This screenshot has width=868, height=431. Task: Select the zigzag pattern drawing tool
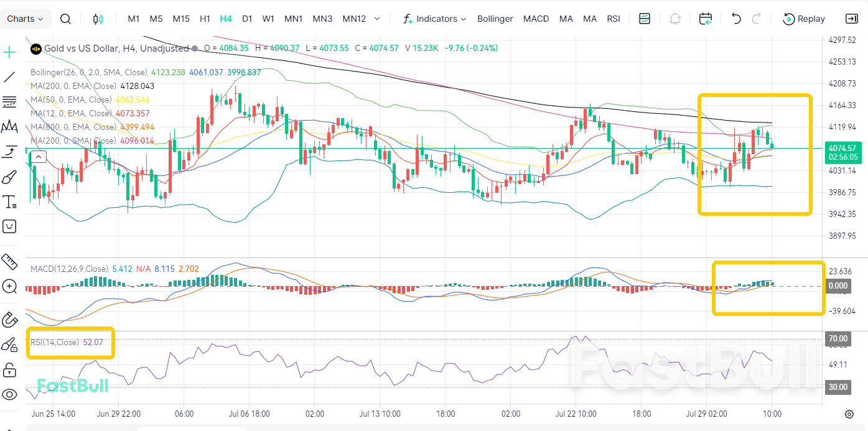click(x=9, y=127)
